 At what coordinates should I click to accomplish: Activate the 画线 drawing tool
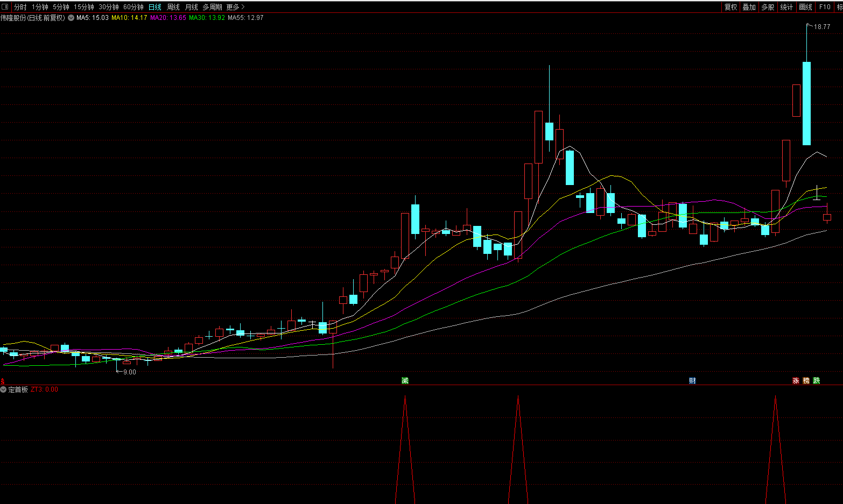(x=805, y=7)
